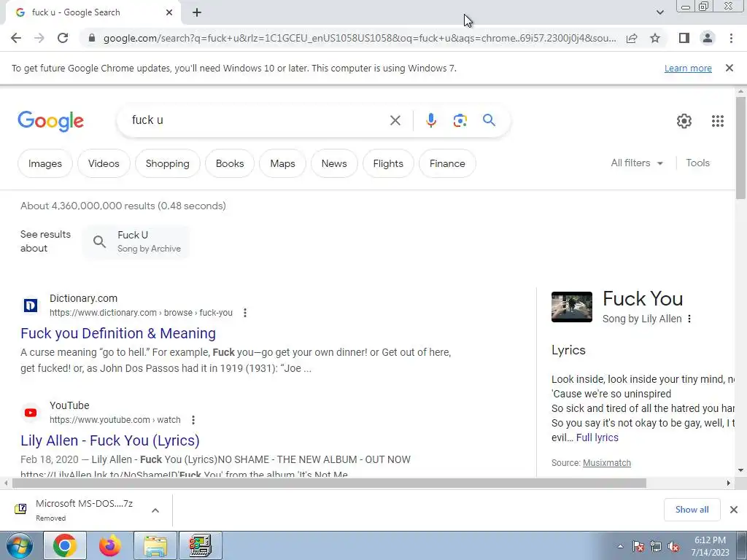Close the downloads bar

pyautogui.click(x=734, y=510)
